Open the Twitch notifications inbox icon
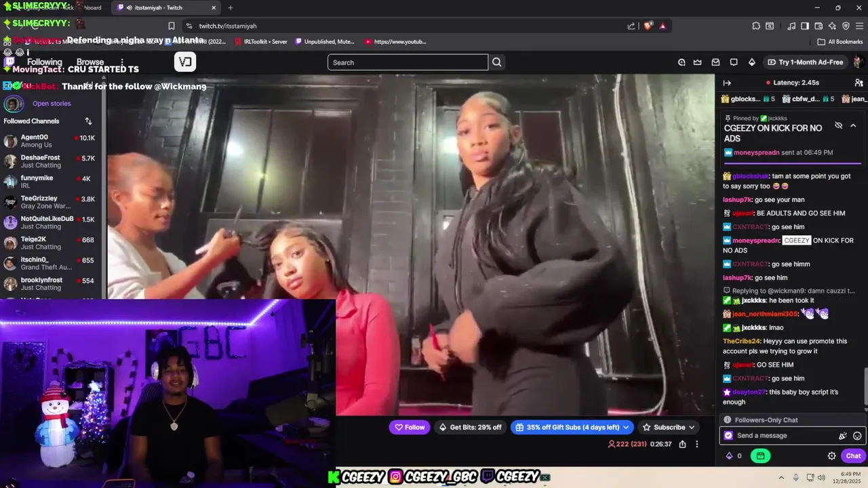Screen dimensions: 868x488 click(715, 62)
